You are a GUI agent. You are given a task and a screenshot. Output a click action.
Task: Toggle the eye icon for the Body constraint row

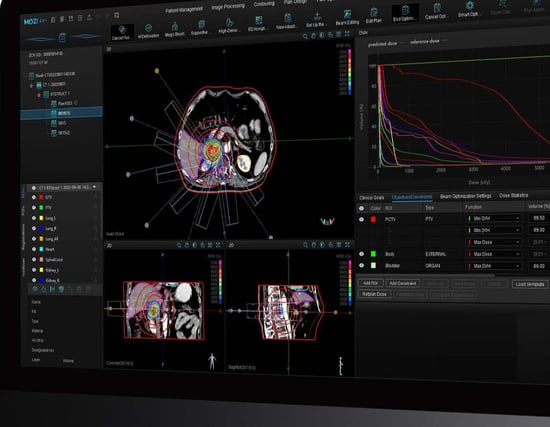[x=361, y=254]
